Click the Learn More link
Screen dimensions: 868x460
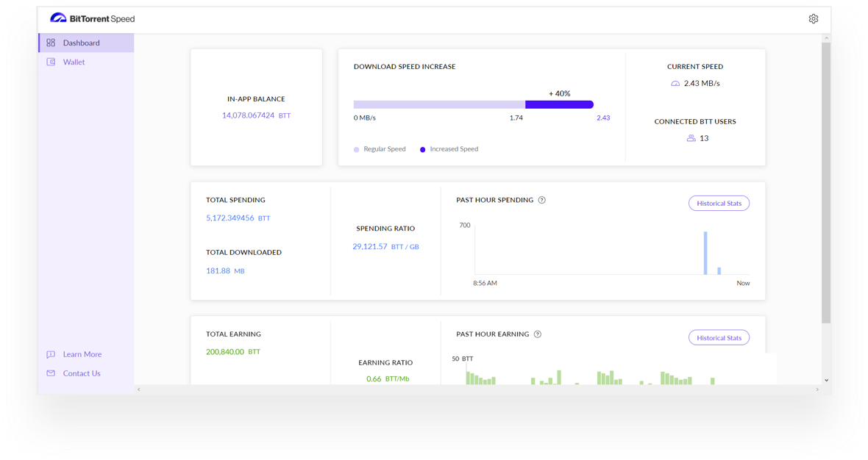pyautogui.click(x=82, y=354)
